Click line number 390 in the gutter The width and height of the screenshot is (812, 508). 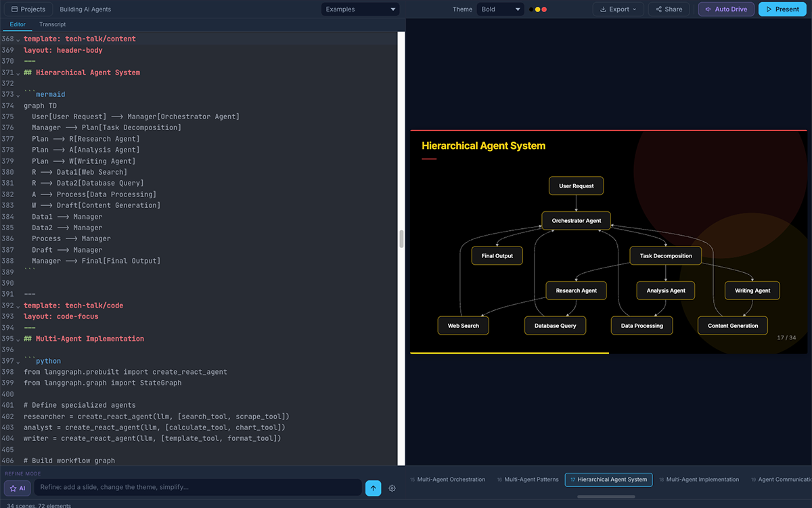click(x=7, y=283)
